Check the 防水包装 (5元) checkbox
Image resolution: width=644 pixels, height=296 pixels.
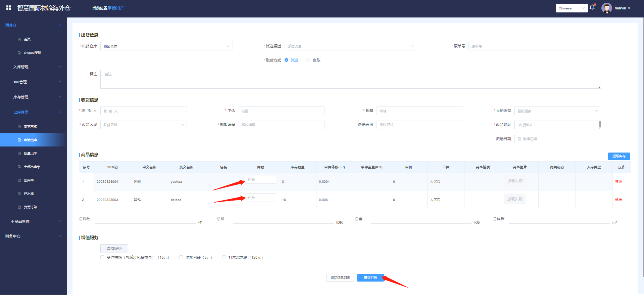click(x=181, y=257)
